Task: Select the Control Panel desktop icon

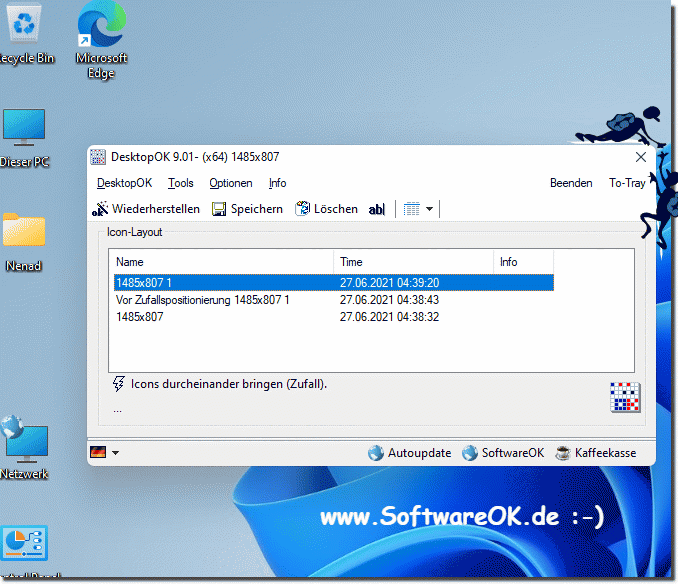Action: (x=25, y=543)
